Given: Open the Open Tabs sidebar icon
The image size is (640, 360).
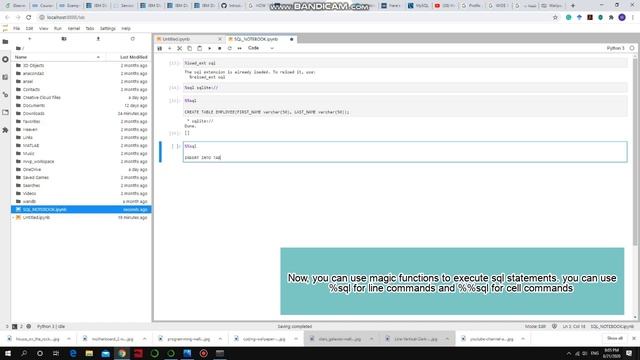Looking at the screenshot, I should pos(5,112).
